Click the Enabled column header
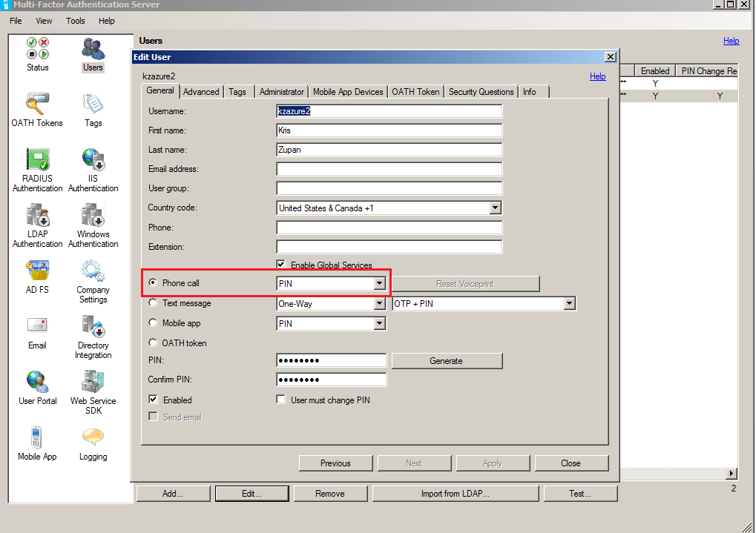Viewport: 756px width, 533px height. pyautogui.click(x=655, y=71)
